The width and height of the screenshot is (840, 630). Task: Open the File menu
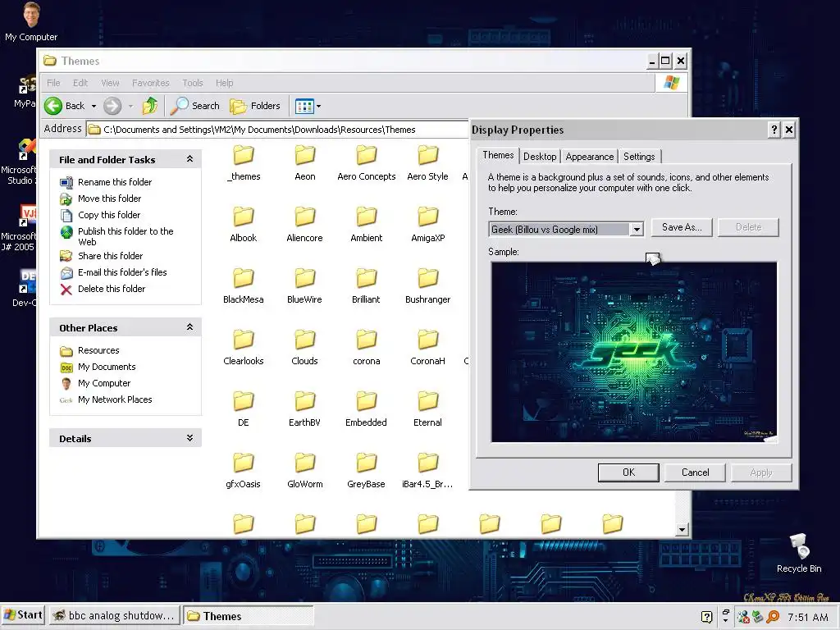click(x=53, y=83)
